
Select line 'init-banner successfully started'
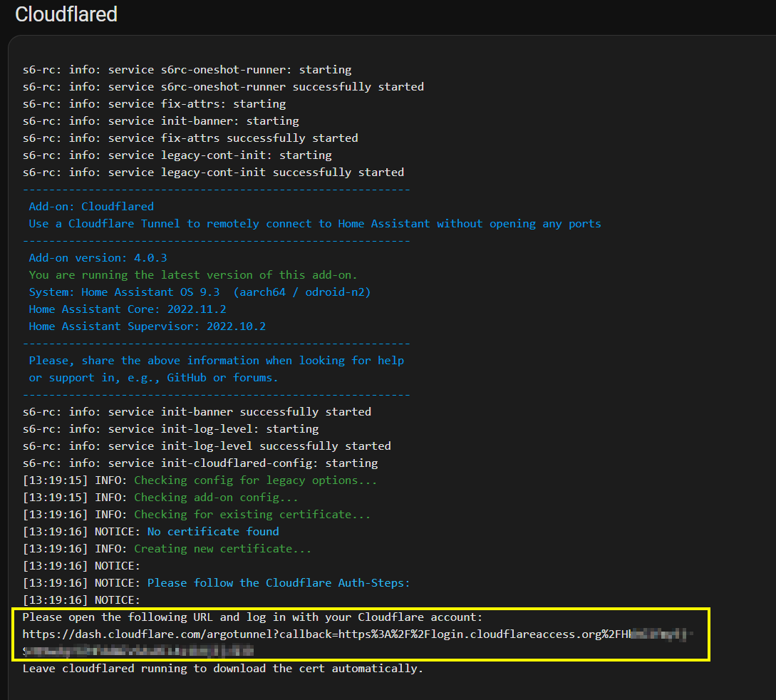click(197, 412)
